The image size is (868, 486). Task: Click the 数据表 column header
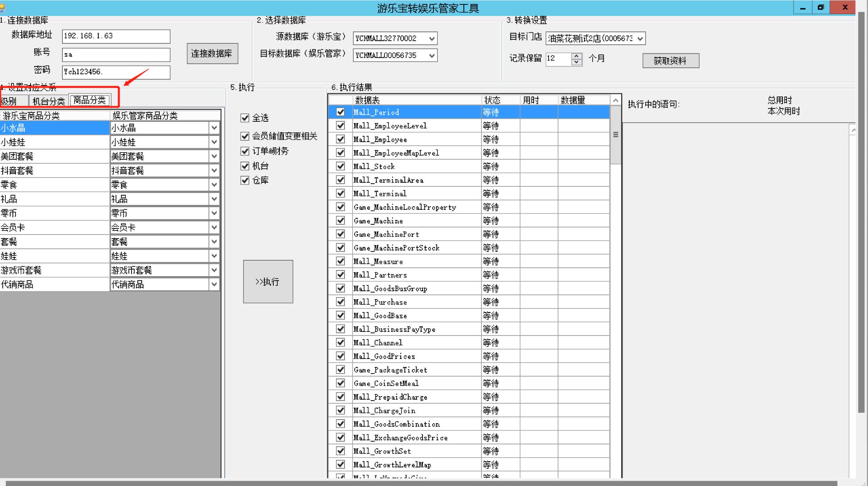(417, 100)
